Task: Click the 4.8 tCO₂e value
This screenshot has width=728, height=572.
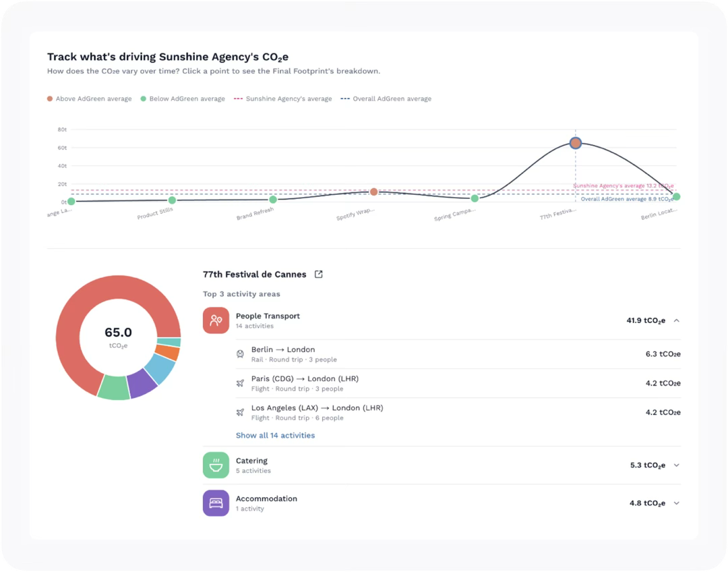Action: tap(647, 503)
